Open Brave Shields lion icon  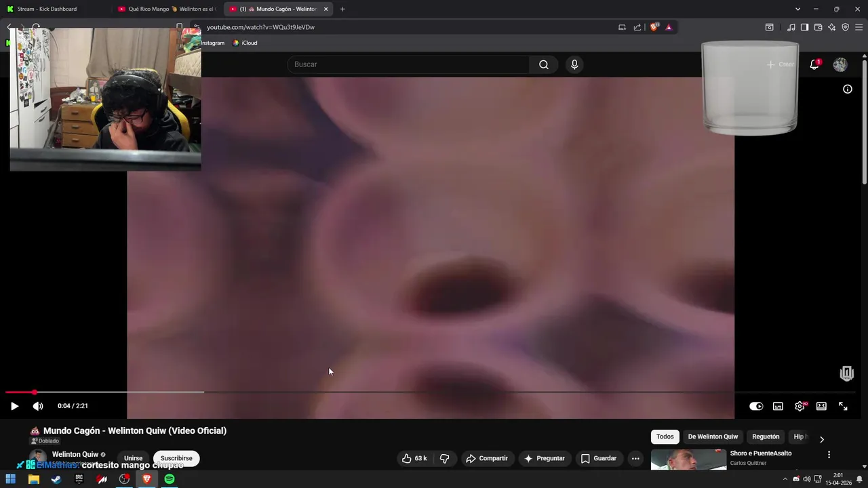pos(654,27)
